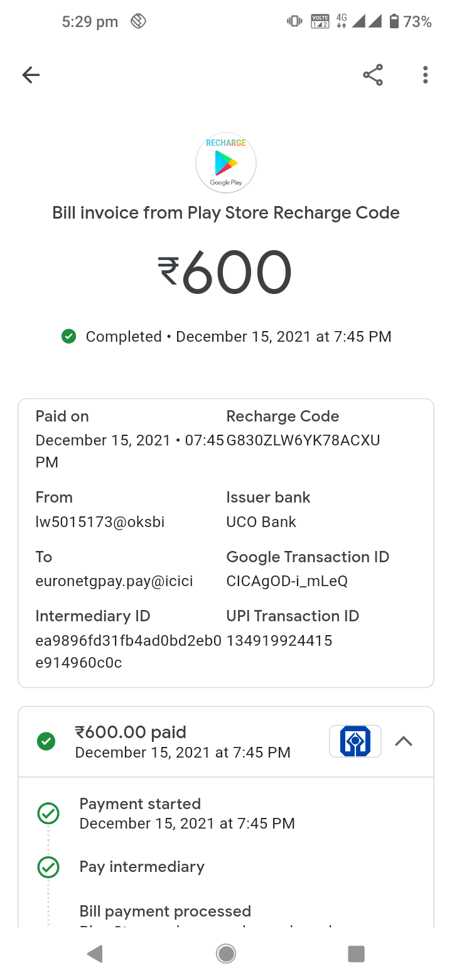Tap the Pay intermediary check icon

[48, 867]
